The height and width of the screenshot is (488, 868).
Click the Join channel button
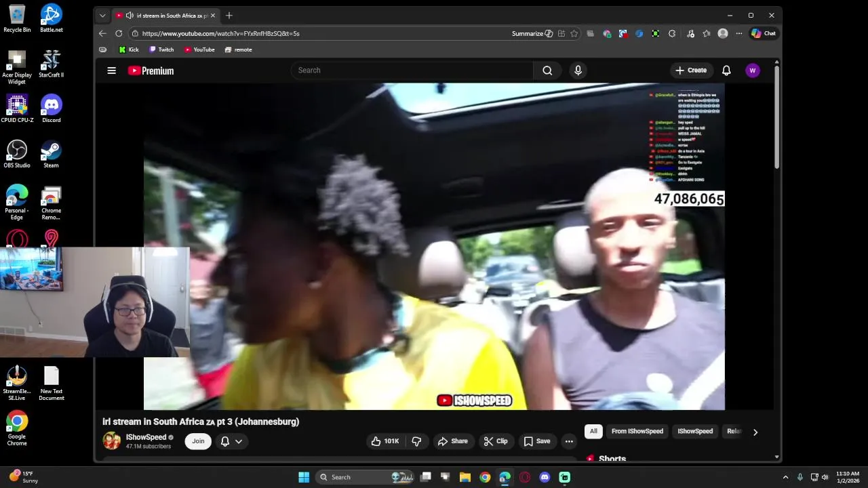coord(198,441)
